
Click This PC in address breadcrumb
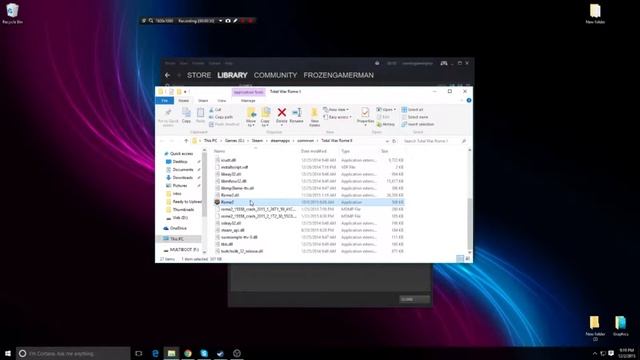(x=211, y=141)
